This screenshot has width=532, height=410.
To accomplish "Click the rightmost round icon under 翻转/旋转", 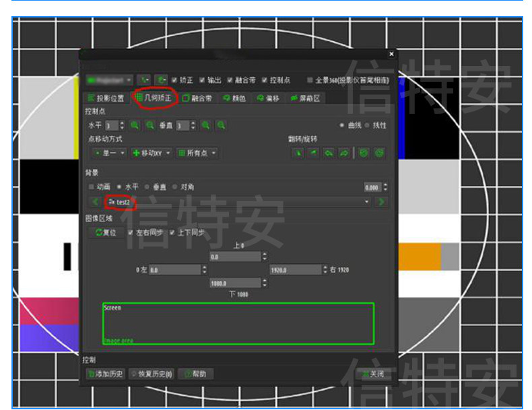I will click(x=379, y=153).
